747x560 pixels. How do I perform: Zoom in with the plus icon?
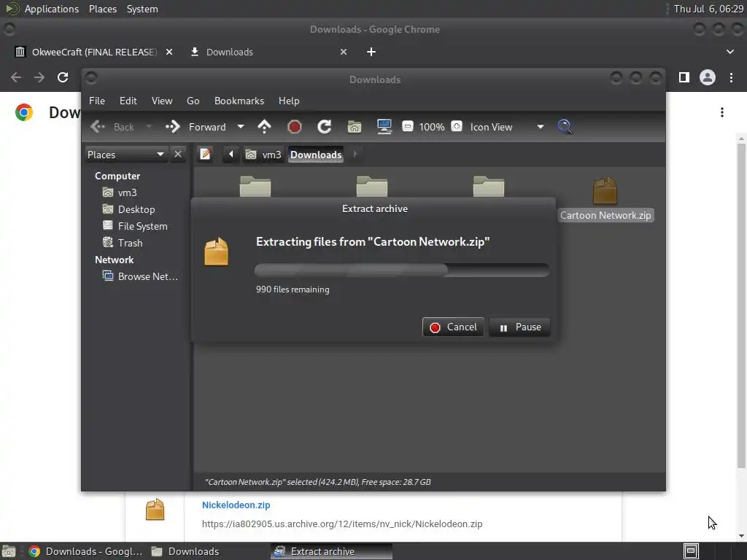tap(457, 126)
